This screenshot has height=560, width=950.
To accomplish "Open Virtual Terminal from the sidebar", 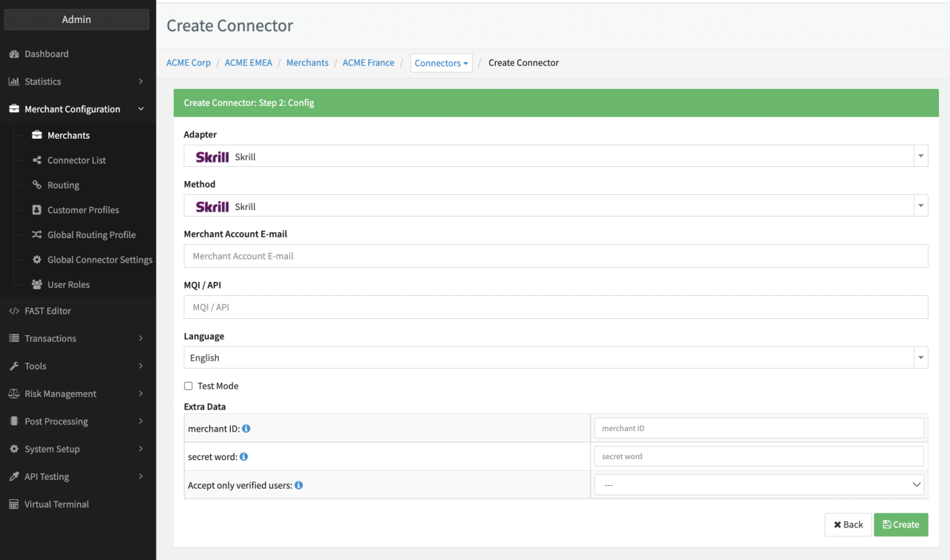I will [x=56, y=504].
